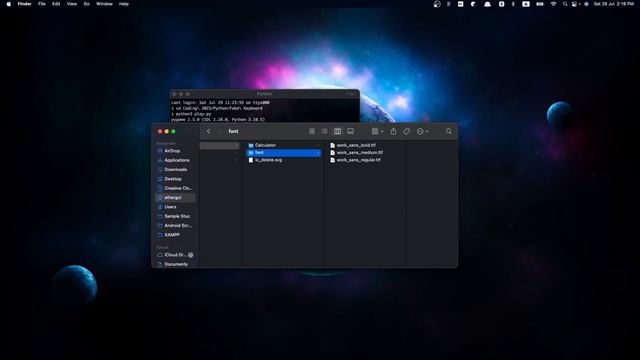640x360 pixels.
Task: Open the File menu
Action: [42, 4]
